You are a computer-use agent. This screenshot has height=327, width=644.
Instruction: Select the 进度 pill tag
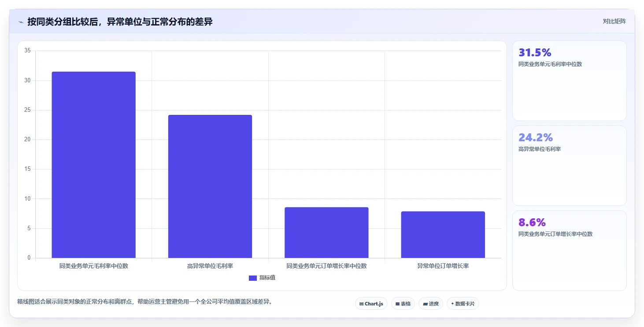431,304
